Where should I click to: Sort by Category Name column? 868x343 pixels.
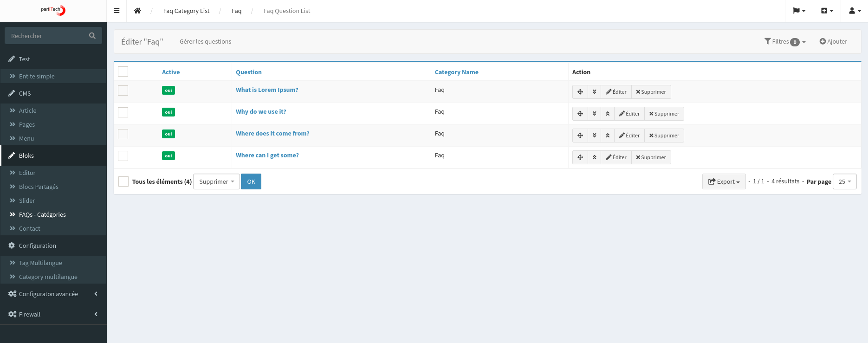[x=456, y=72]
